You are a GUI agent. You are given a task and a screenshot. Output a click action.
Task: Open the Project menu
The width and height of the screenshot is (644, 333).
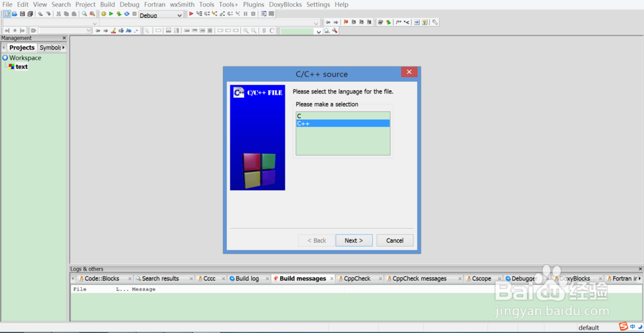tap(86, 5)
